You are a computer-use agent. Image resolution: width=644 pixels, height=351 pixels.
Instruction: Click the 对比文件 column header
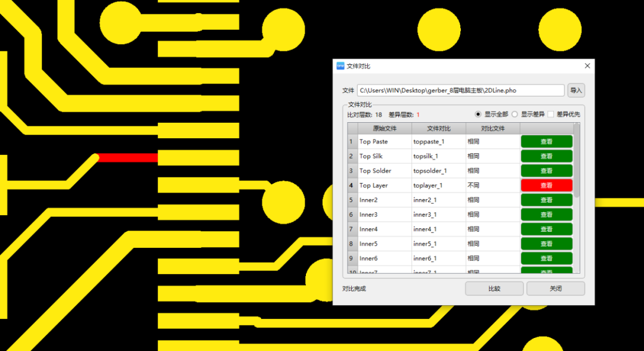[x=493, y=129]
